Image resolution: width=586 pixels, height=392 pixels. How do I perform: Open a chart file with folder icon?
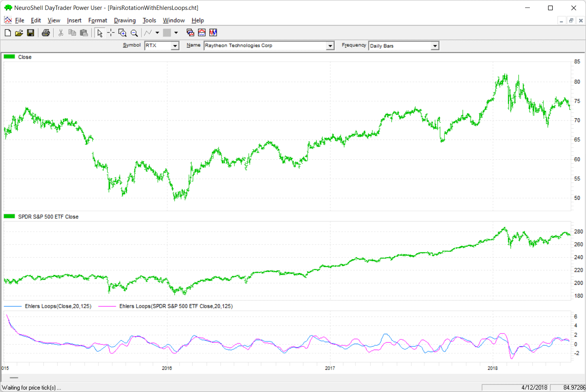[19, 33]
